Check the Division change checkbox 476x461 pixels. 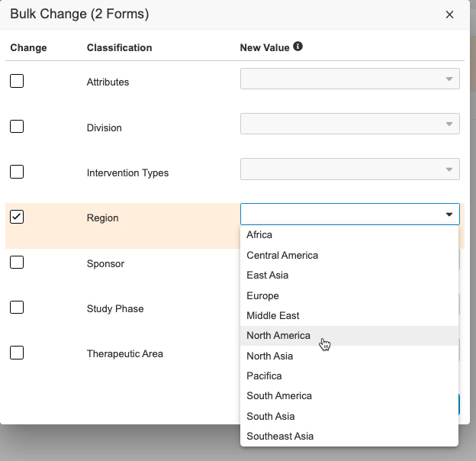click(17, 127)
